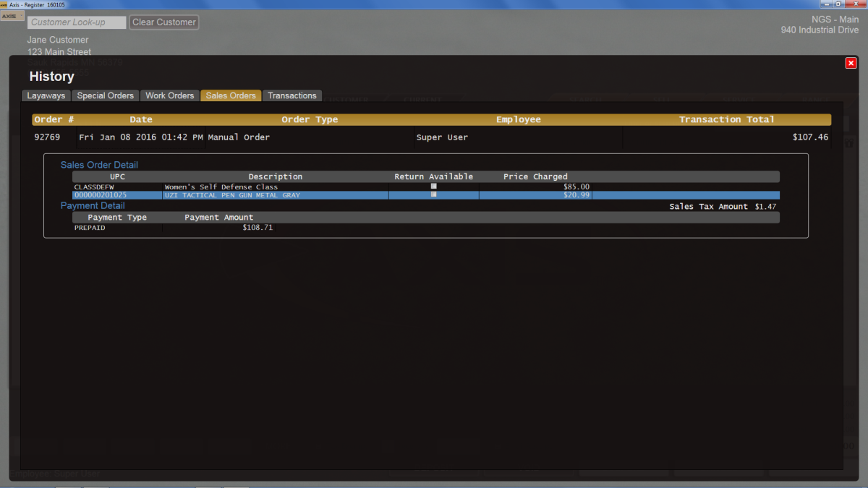Click the Description column header
The height and width of the screenshot is (488, 868).
(x=276, y=176)
